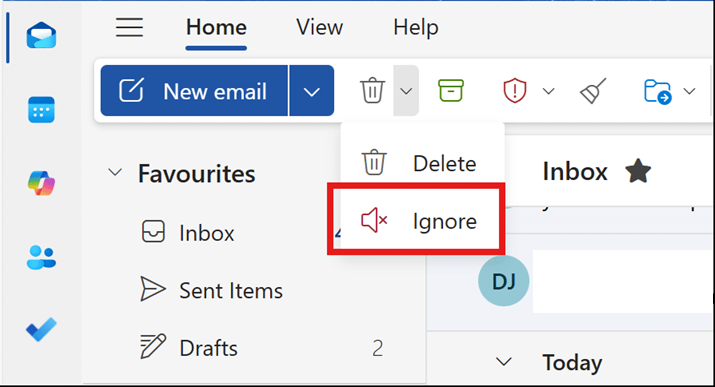Image resolution: width=715 pixels, height=387 pixels.
Task: Compose a New email
Action: (194, 91)
